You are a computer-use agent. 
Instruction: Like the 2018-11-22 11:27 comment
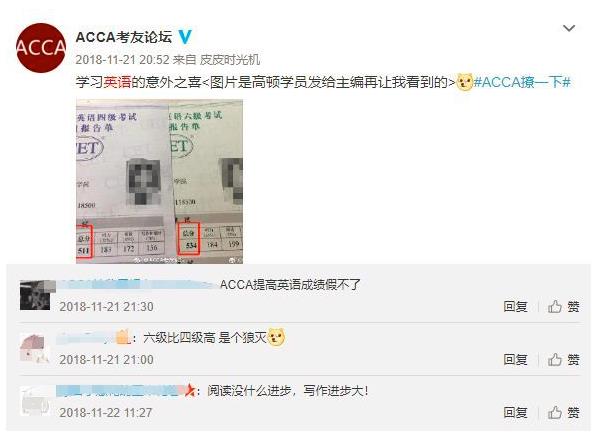tap(564, 412)
